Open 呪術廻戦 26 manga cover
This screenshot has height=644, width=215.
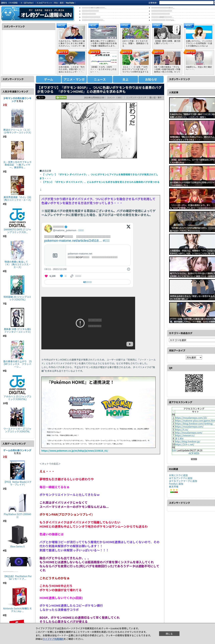17,285
